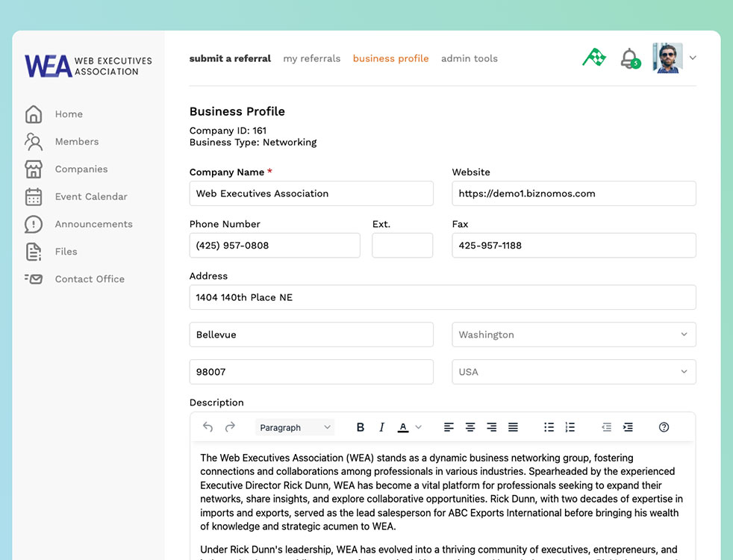This screenshot has width=733, height=560.
Task: Decrease indent in editor toolbar
Action: click(x=606, y=427)
